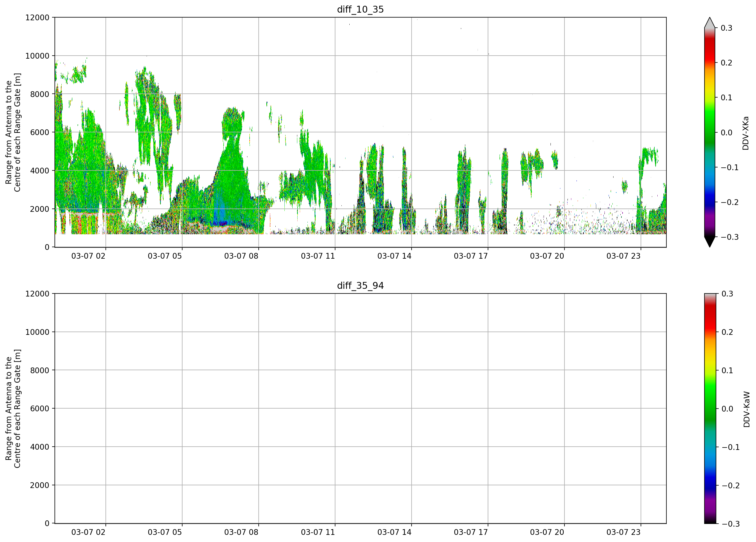Click the 0.3 tick on DDV-XKa colorbar
This screenshot has height=542, width=756.
(x=727, y=28)
